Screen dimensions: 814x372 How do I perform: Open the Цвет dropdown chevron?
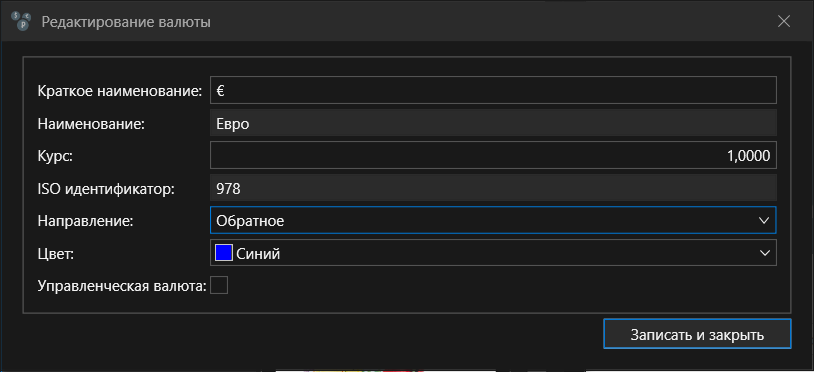[x=763, y=253]
